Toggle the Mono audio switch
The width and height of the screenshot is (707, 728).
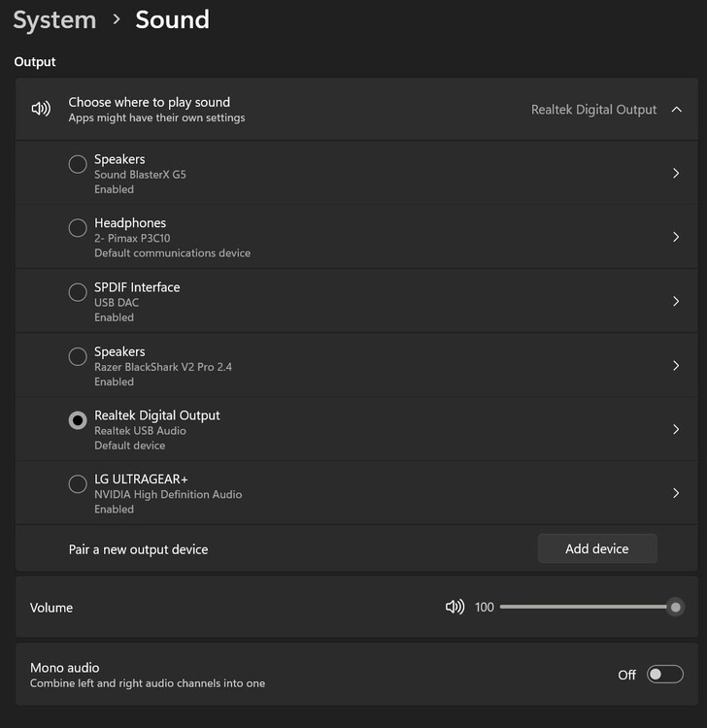tap(665, 675)
